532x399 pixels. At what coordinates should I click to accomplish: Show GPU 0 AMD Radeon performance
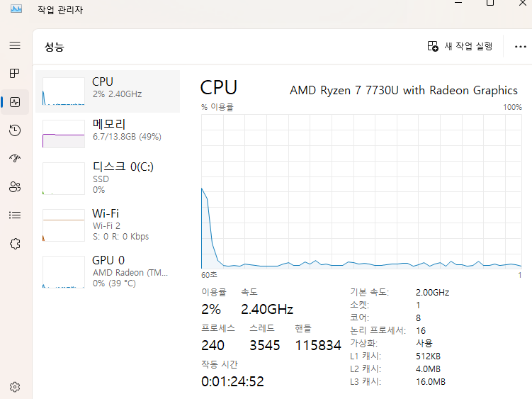[108, 269]
